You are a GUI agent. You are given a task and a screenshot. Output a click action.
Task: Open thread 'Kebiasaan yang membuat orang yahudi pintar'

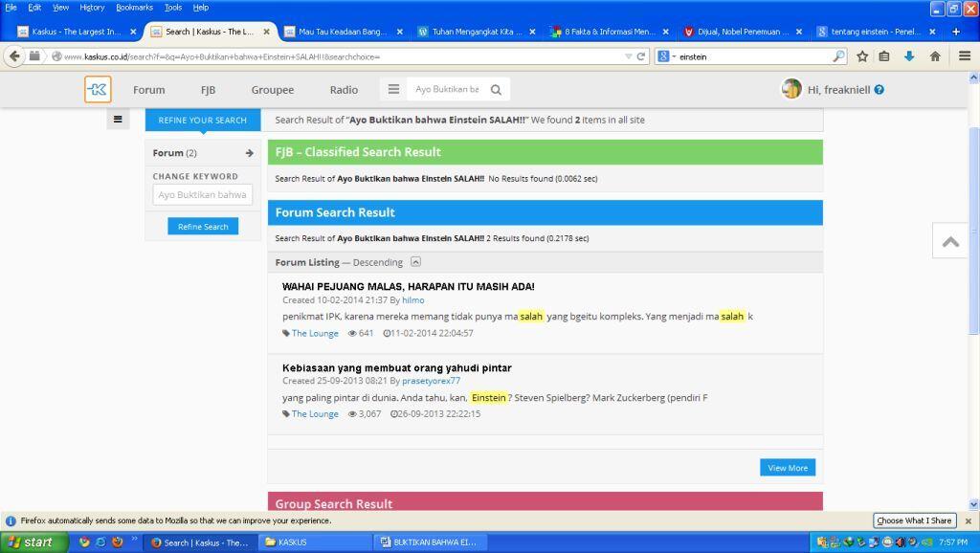[x=397, y=368]
